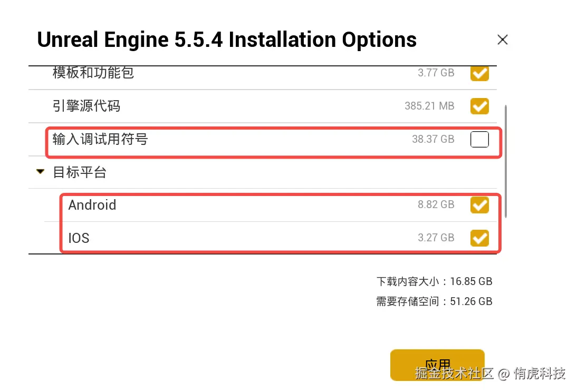Click the Unreal Engine 5.5.4 dialog title
Screen dimensions: 577x392
tap(227, 40)
